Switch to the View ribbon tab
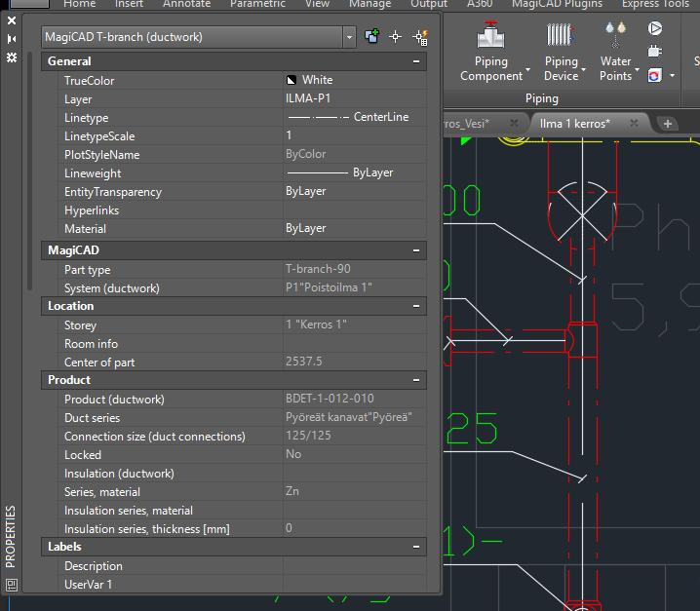Image resolution: width=700 pixels, height=611 pixels. pyautogui.click(x=318, y=4)
